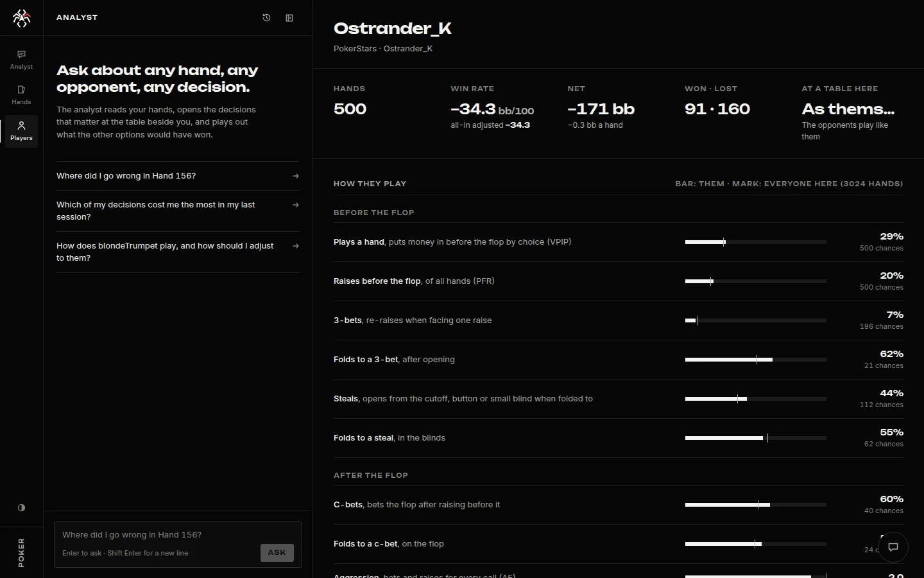The height and width of the screenshot is (578, 924).
Task: Click the app logo icon
Action: point(21,18)
